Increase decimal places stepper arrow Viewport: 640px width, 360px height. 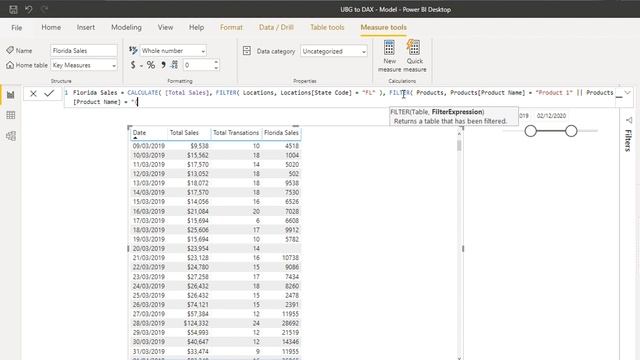(216, 62)
